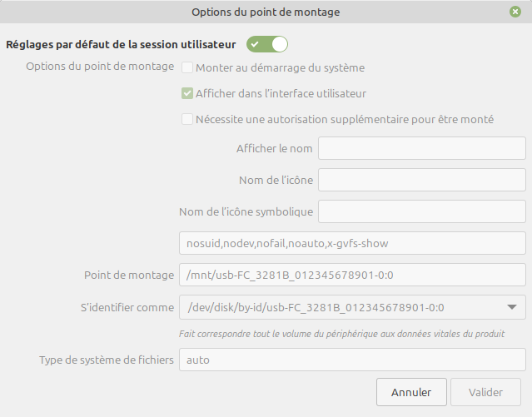
Task: Click the Afficher dans l'interface utilisateur label
Action: (281, 93)
